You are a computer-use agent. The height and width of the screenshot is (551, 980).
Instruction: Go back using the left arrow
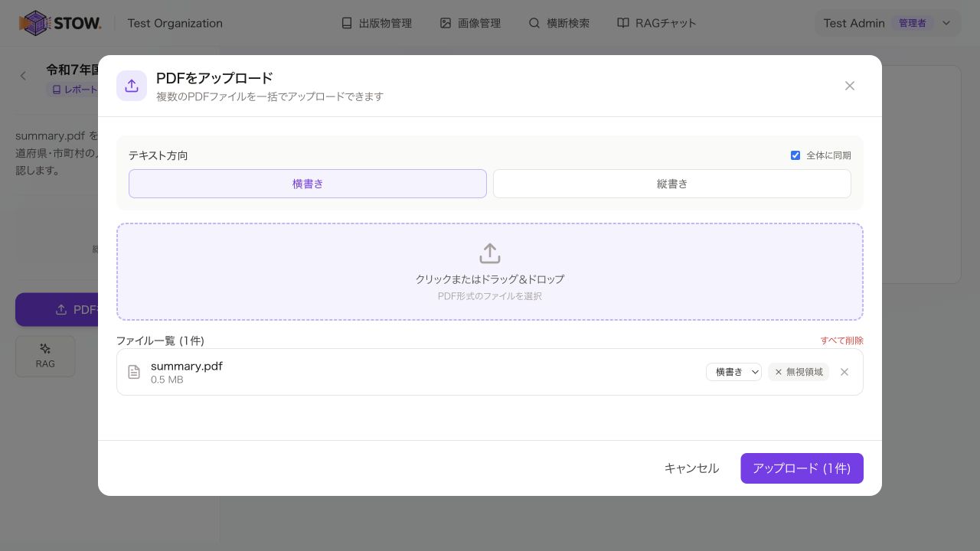point(23,76)
